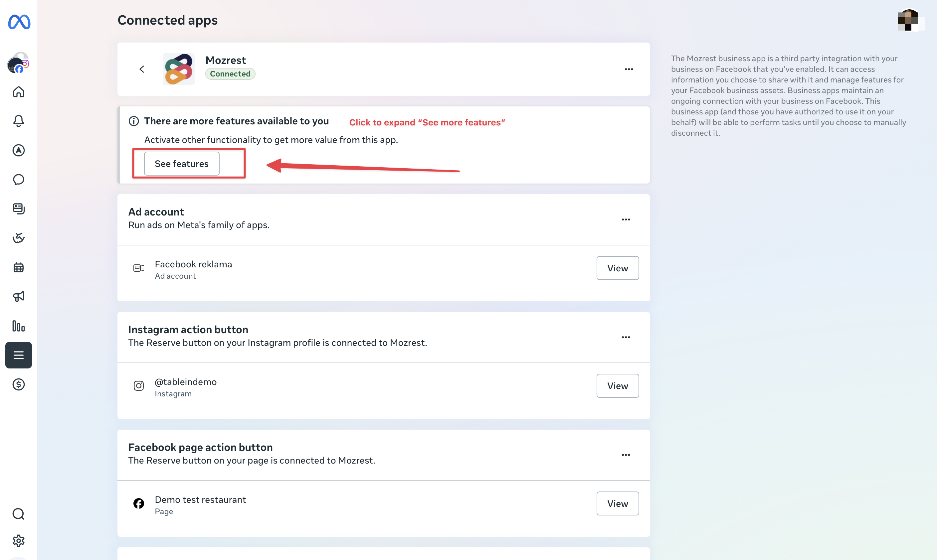Open Search magnifier in sidebar
The width and height of the screenshot is (937, 560).
(19, 513)
